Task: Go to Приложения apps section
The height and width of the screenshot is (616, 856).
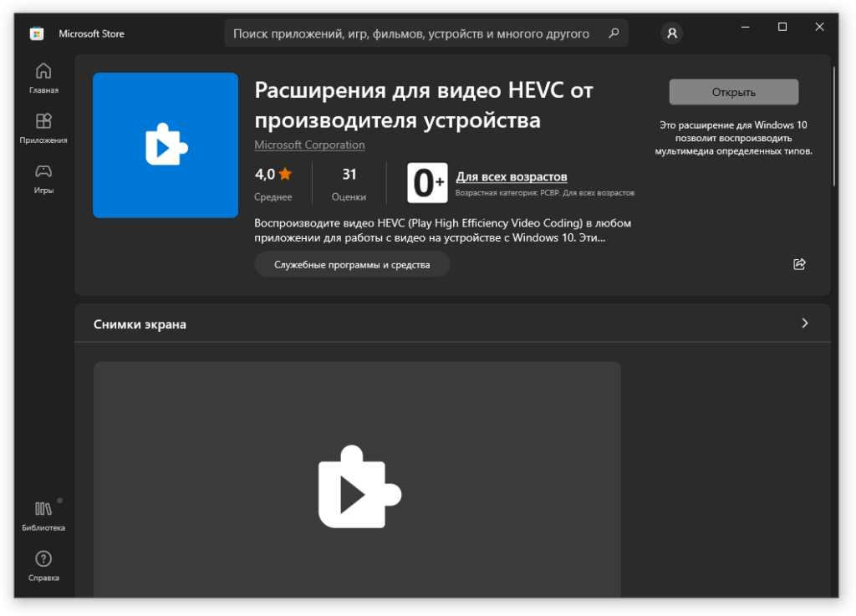Action: [x=43, y=129]
